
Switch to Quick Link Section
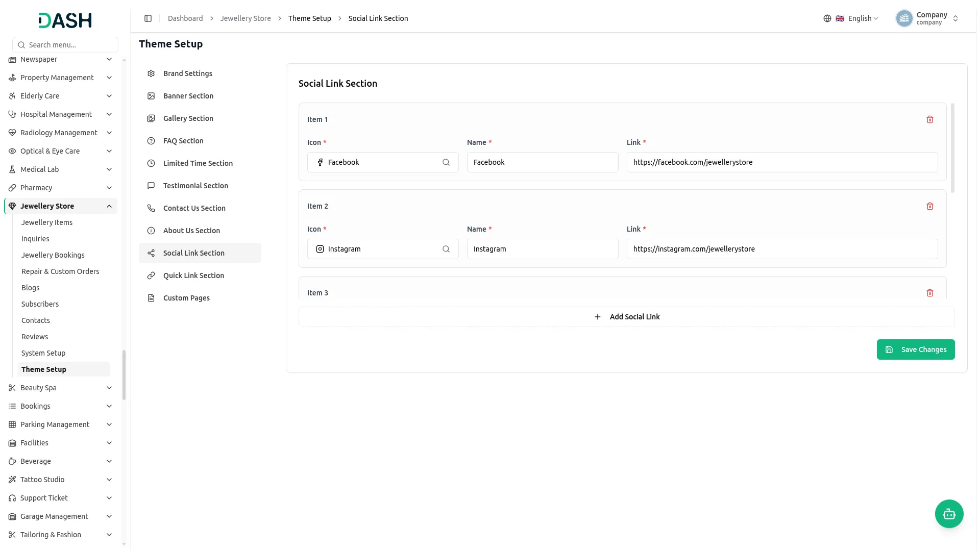pyautogui.click(x=200, y=275)
